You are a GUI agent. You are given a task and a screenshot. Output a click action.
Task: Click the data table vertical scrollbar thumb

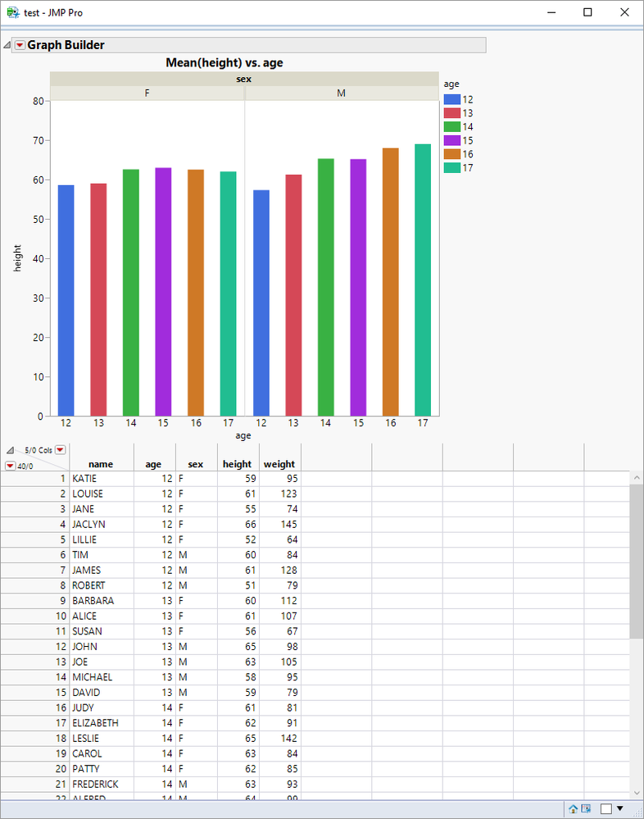pos(636,562)
